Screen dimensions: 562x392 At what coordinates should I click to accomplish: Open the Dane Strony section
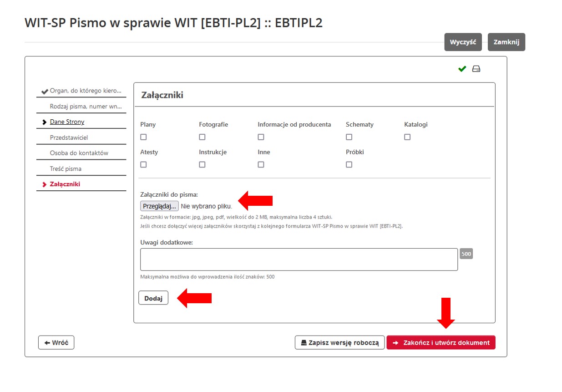coord(67,122)
